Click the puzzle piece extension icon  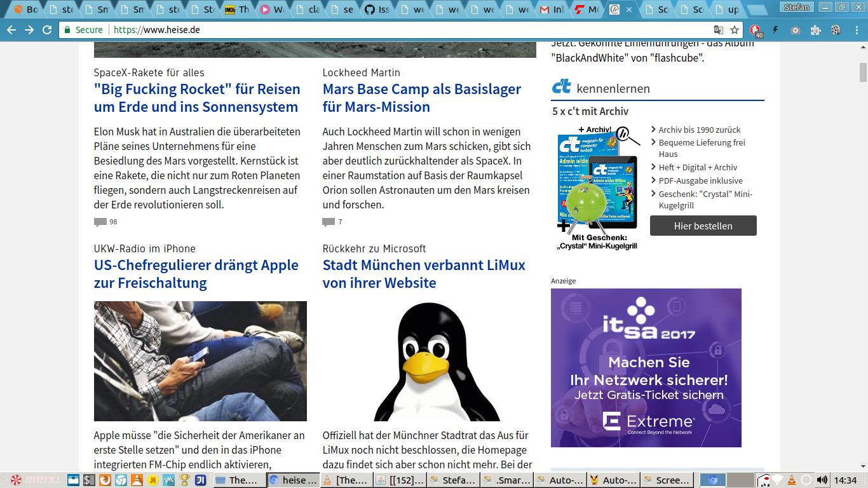pyautogui.click(x=816, y=30)
